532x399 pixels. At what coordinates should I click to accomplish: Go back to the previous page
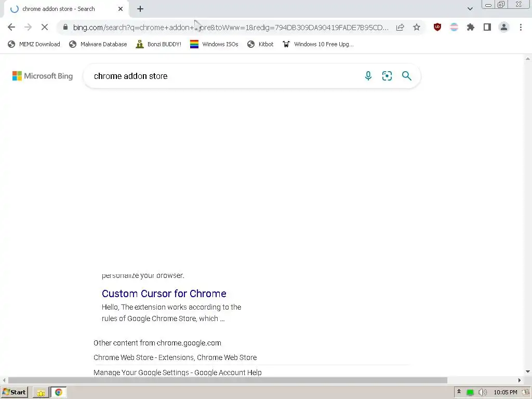tap(11, 27)
